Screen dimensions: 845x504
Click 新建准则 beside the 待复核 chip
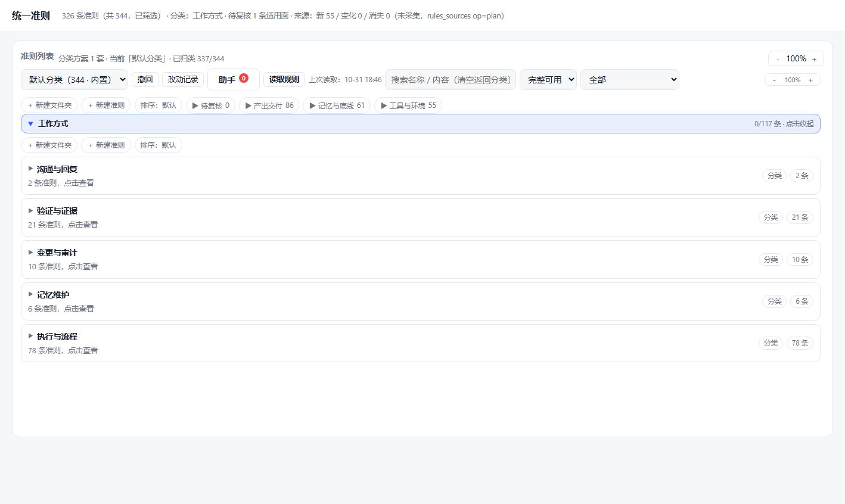click(x=106, y=105)
